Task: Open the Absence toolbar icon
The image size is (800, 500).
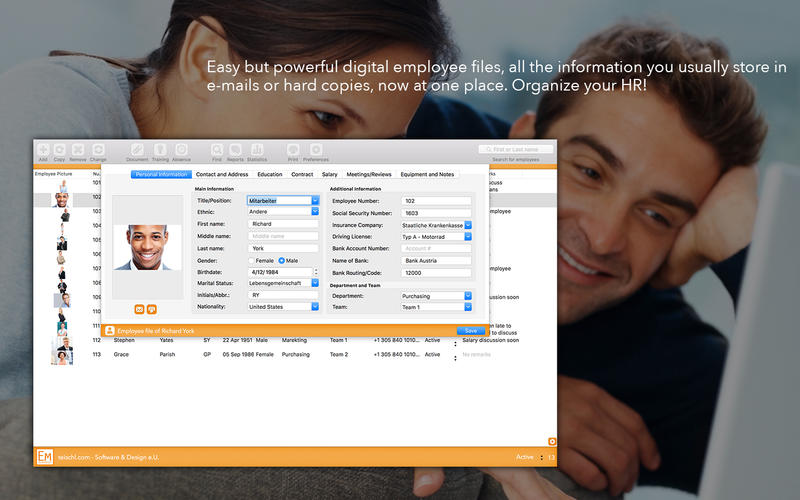Action: (x=181, y=149)
